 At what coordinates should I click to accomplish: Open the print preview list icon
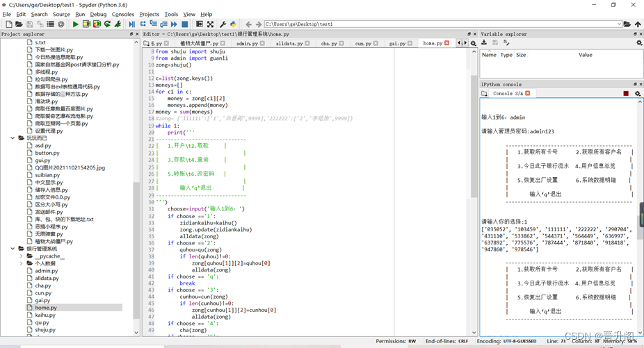[x=50, y=24]
